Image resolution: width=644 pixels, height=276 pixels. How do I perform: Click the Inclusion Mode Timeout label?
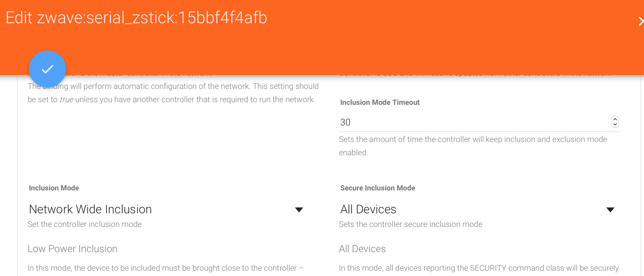(x=380, y=103)
